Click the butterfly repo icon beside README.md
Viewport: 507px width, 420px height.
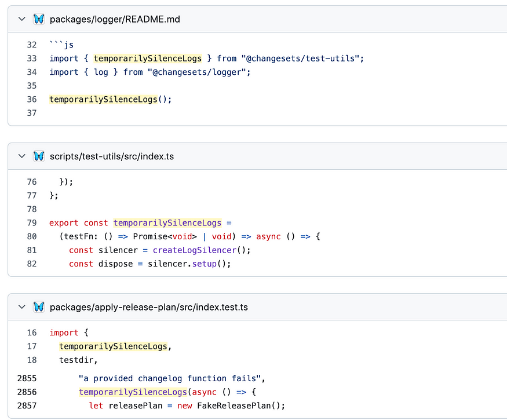[39, 19]
